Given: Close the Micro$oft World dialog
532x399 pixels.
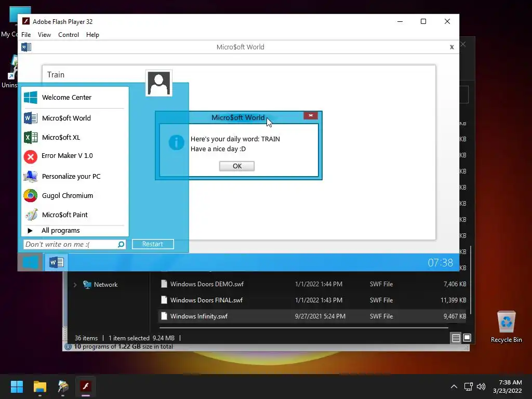Looking at the screenshot, I should pyautogui.click(x=311, y=116).
